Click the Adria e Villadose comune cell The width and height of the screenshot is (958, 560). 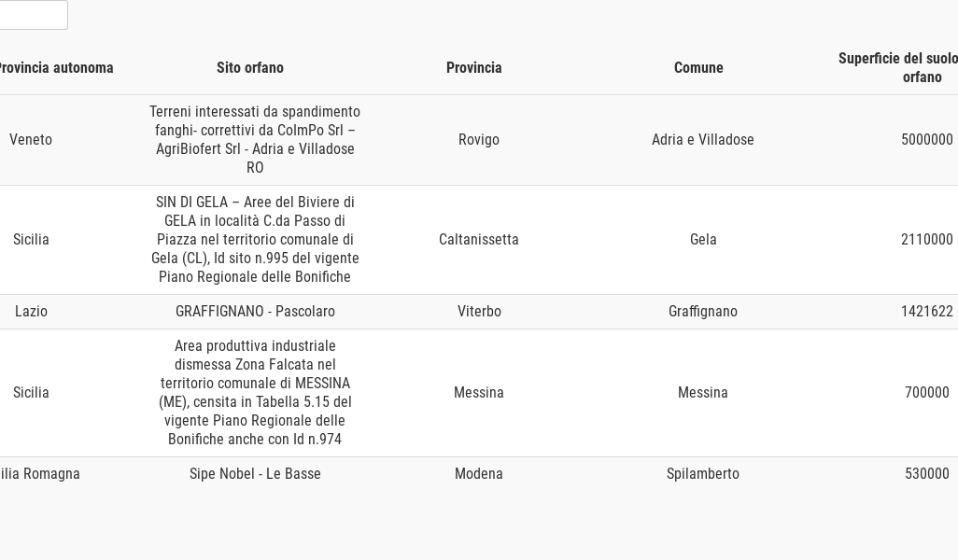[x=703, y=140]
